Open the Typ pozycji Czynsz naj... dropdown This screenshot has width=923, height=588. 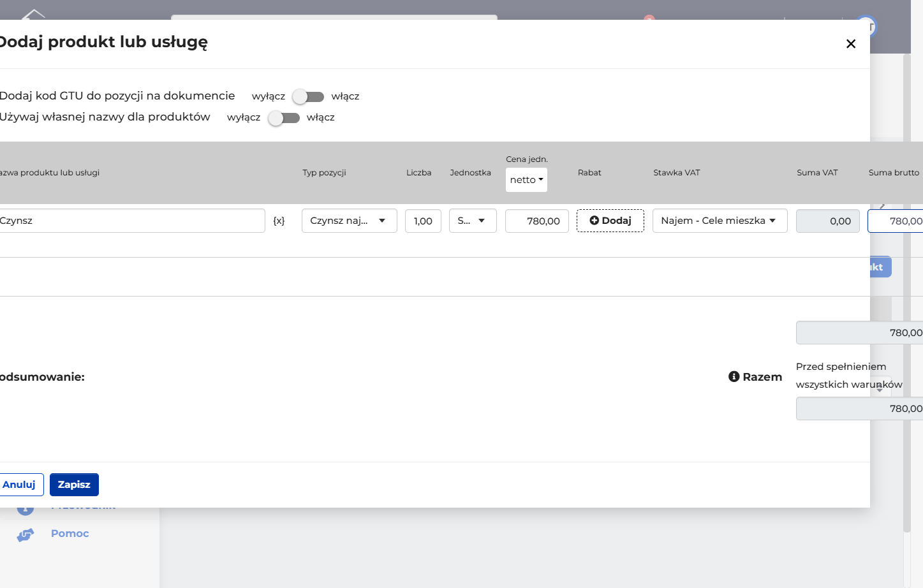tap(349, 221)
